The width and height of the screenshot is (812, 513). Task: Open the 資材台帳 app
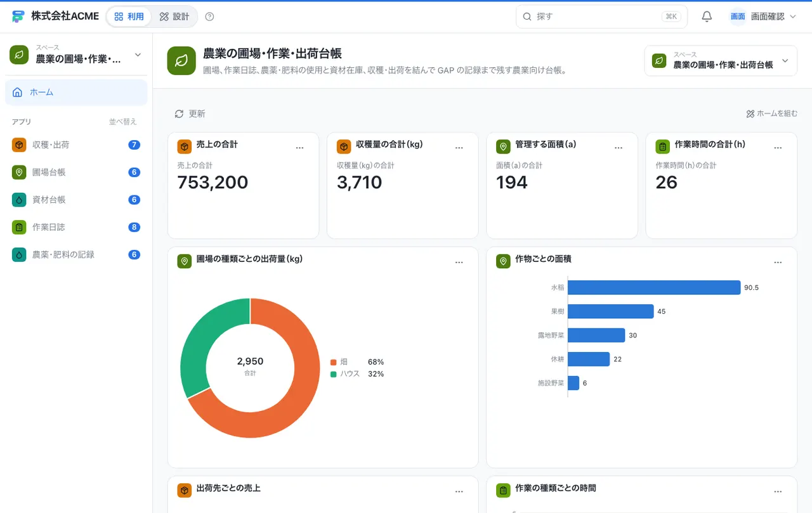[x=76, y=200]
